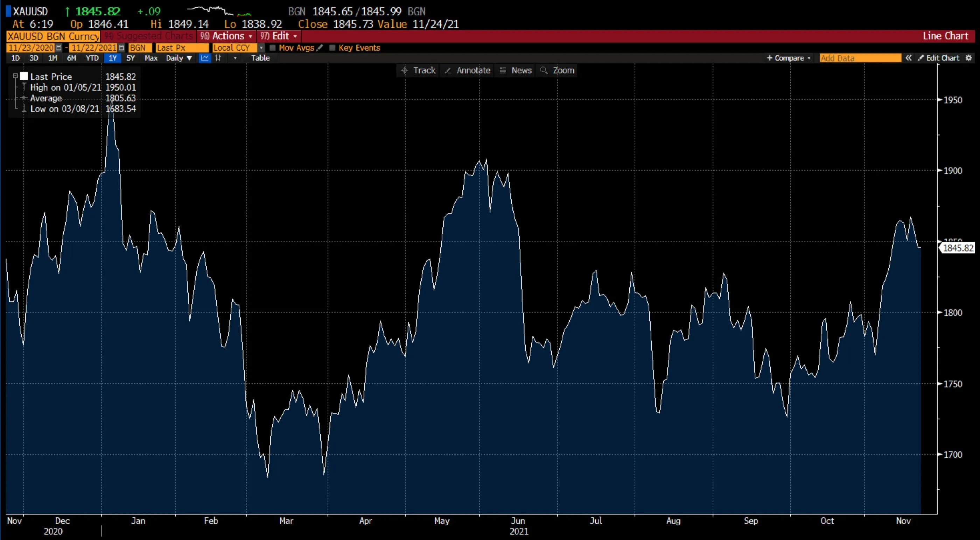Click the pencil icon next to Mov Avgs
This screenshot has width=980, height=540.
(x=320, y=48)
